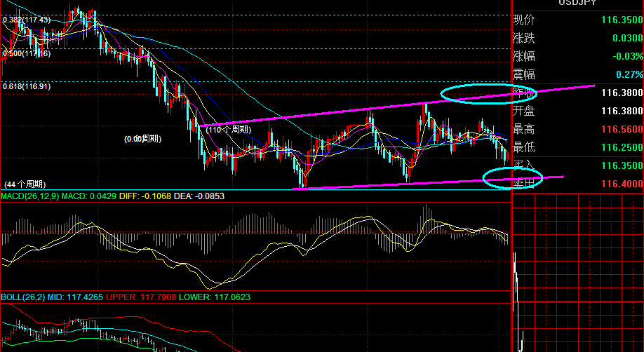This screenshot has height=352, width=644.
Task: Click the MACD: 0.0429 value
Action: point(89,196)
